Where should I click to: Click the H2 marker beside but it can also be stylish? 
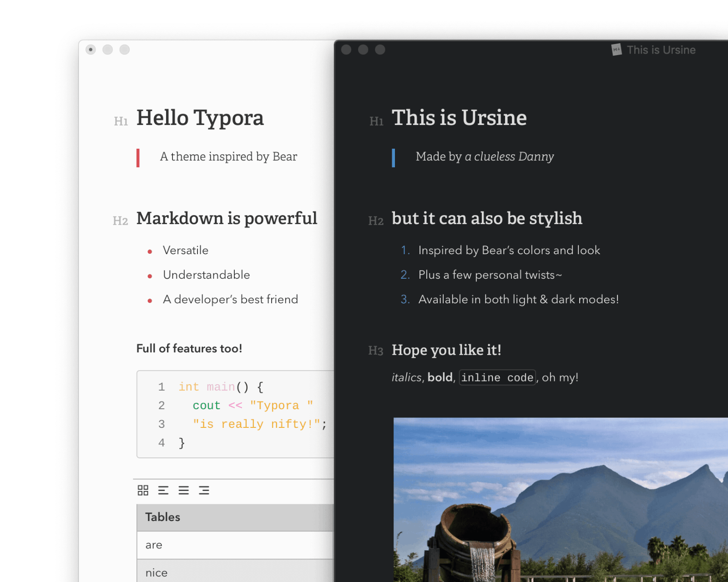[x=376, y=221]
